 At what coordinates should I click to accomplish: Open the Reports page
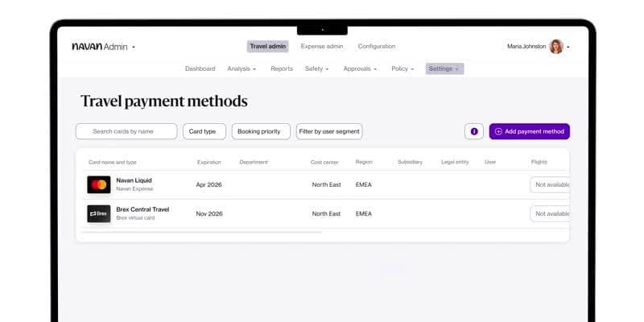(282, 69)
